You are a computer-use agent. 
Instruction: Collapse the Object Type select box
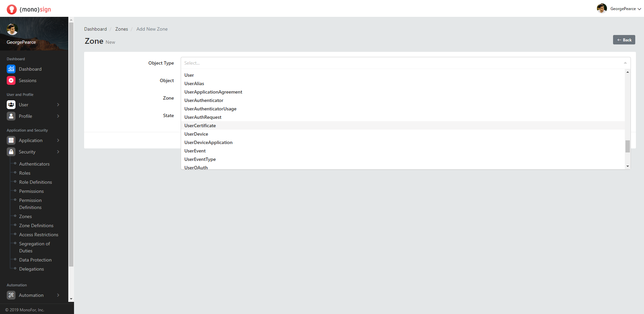click(x=625, y=63)
